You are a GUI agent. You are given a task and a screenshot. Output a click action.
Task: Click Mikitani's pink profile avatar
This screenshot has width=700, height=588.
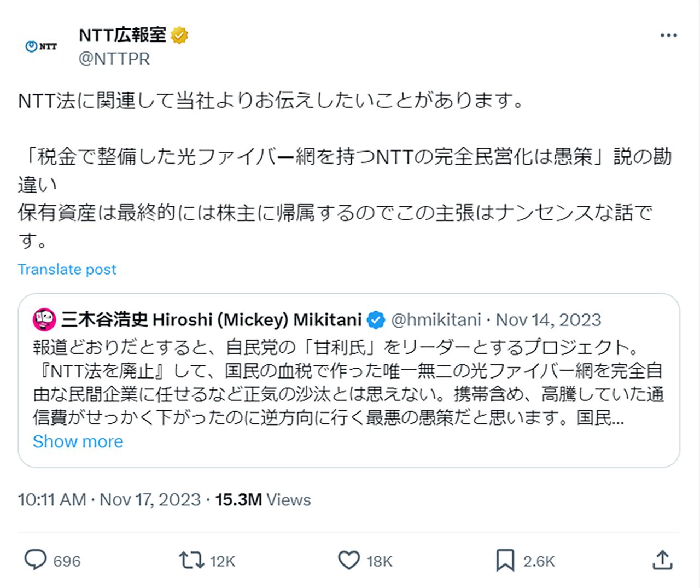[x=44, y=320]
